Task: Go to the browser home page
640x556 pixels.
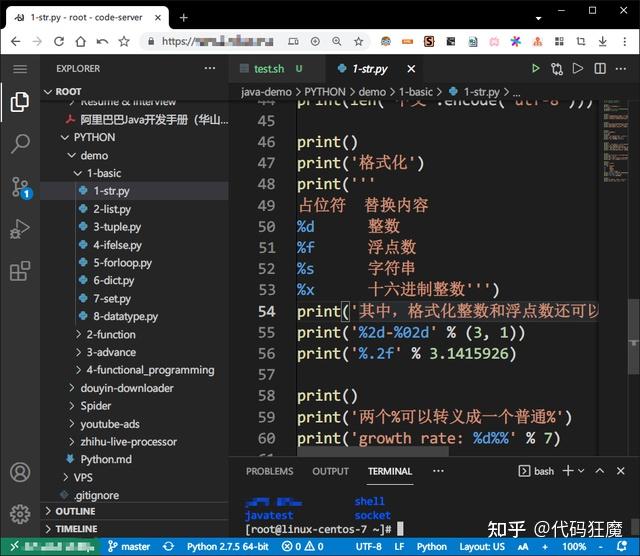Action: (80, 41)
